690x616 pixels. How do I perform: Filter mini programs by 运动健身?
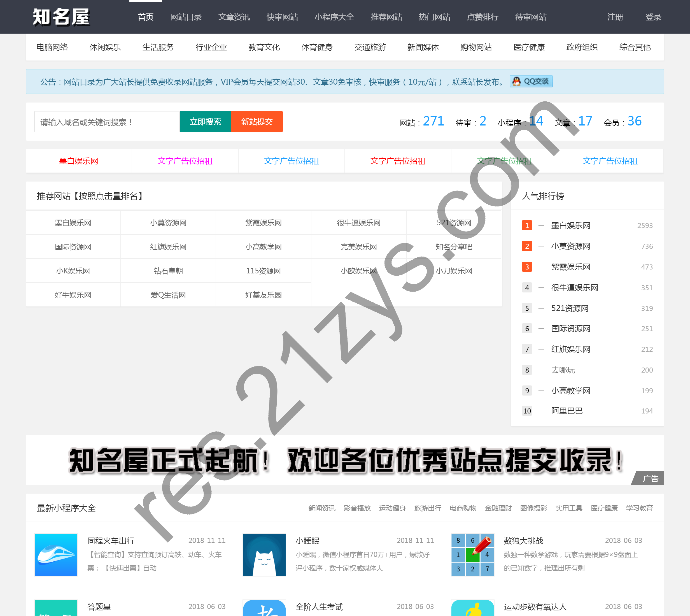coord(392,508)
